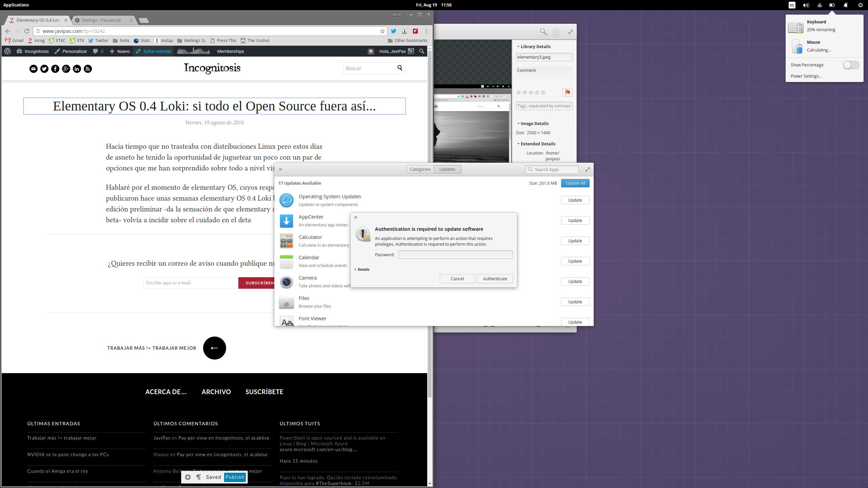Click the black back arrow circle button
The width and height of the screenshot is (868, 488).
[214, 348]
